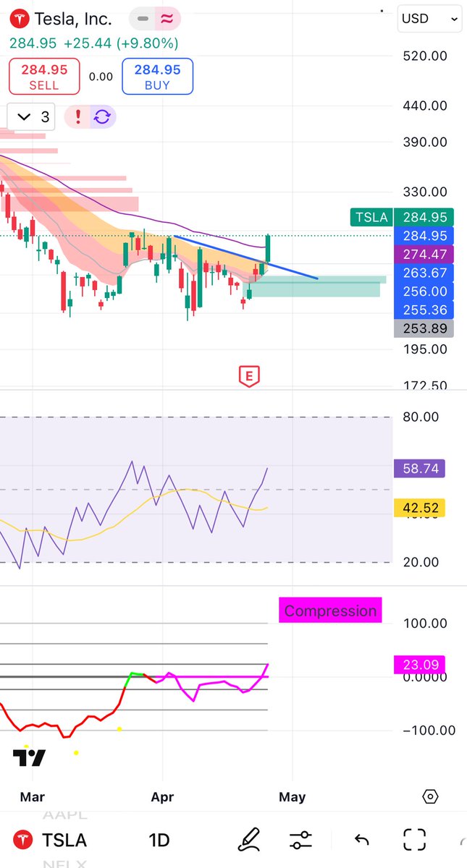Tap the +25.44 (+9.80%) price change text
Screen dimensions: 467x868
[121, 43]
